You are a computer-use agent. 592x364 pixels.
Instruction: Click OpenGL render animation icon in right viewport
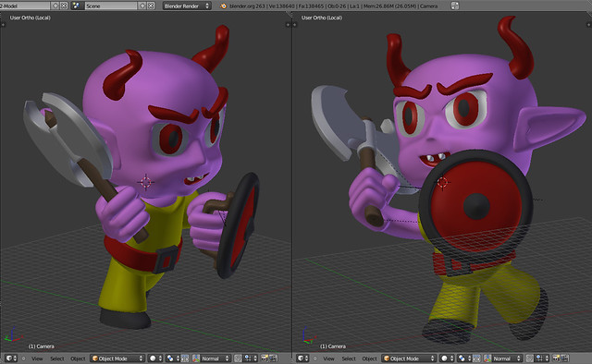pyautogui.click(x=564, y=358)
